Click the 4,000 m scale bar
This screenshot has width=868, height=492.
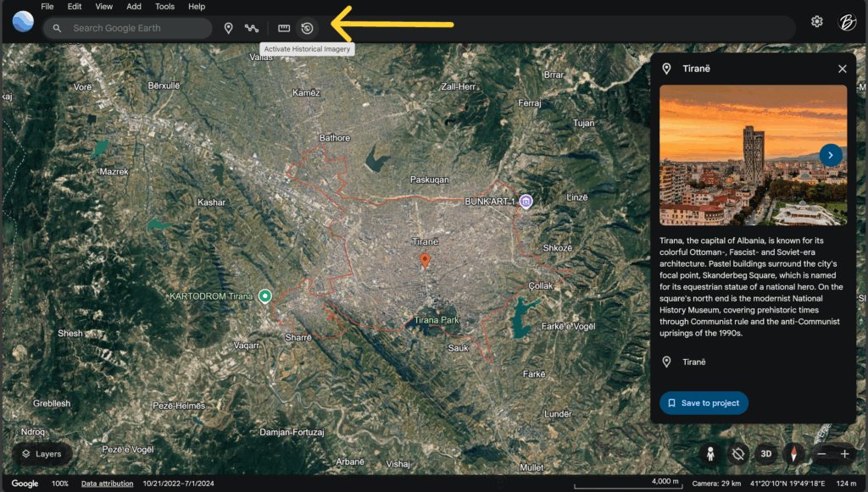tap(628, 484)
